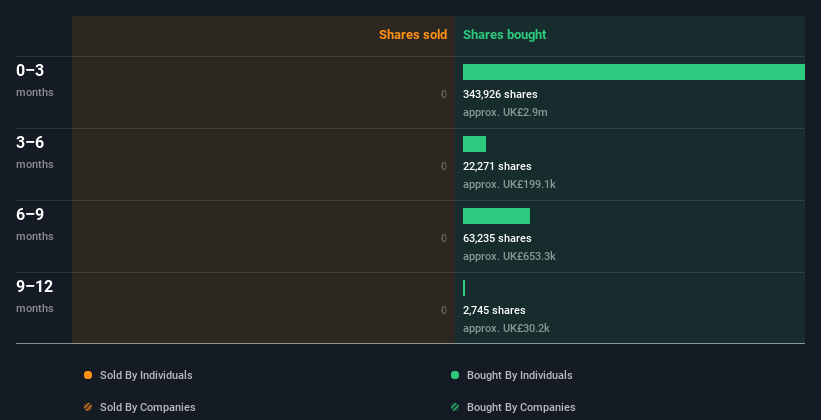The image size is (821, 420).
Task: Click the approx. UK£653.3k amount
Action: coord(509,256)
